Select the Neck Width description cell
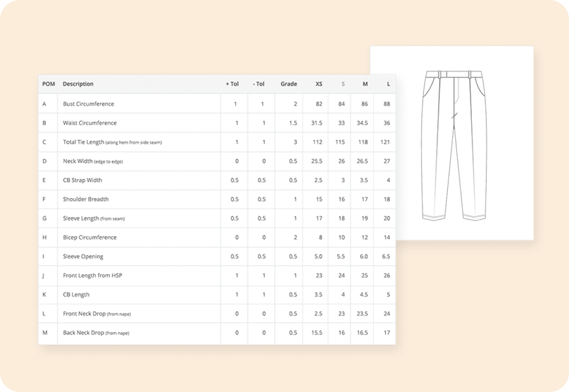The width and height of the screenshot is (569, 392). pyautogui.click(x=93, y=161)
